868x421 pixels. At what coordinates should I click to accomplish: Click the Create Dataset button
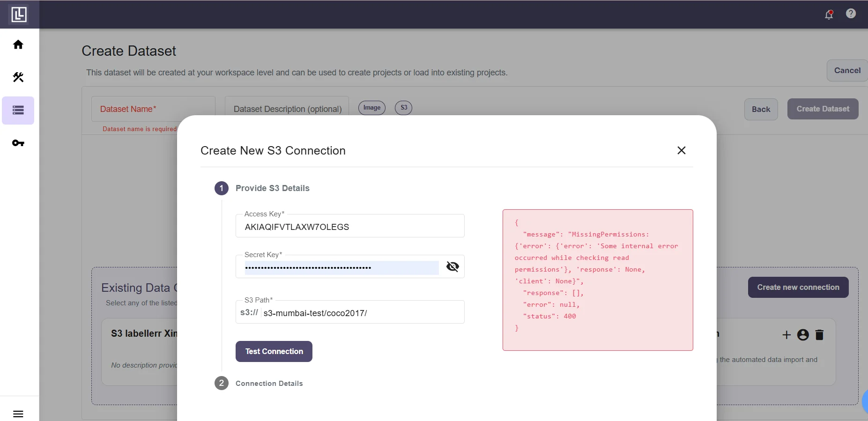tap(823, 109)
